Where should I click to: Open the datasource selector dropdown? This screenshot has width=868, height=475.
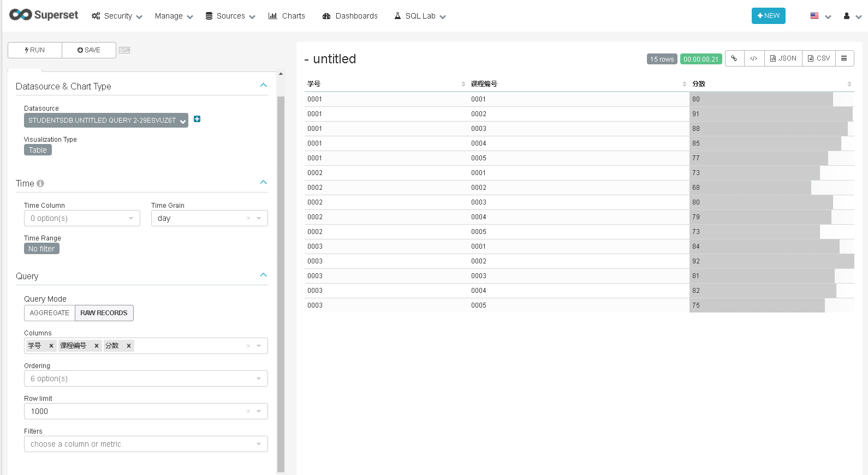pos(106,121)
